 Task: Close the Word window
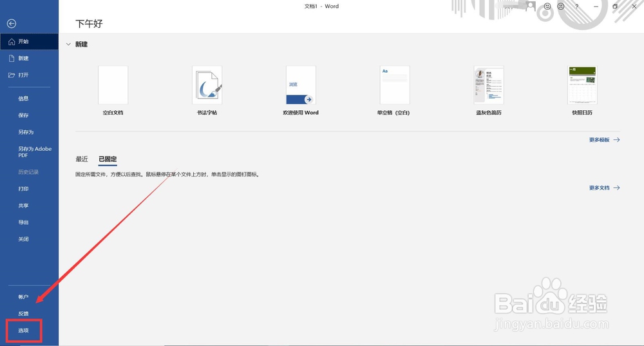tap(634, 6)
